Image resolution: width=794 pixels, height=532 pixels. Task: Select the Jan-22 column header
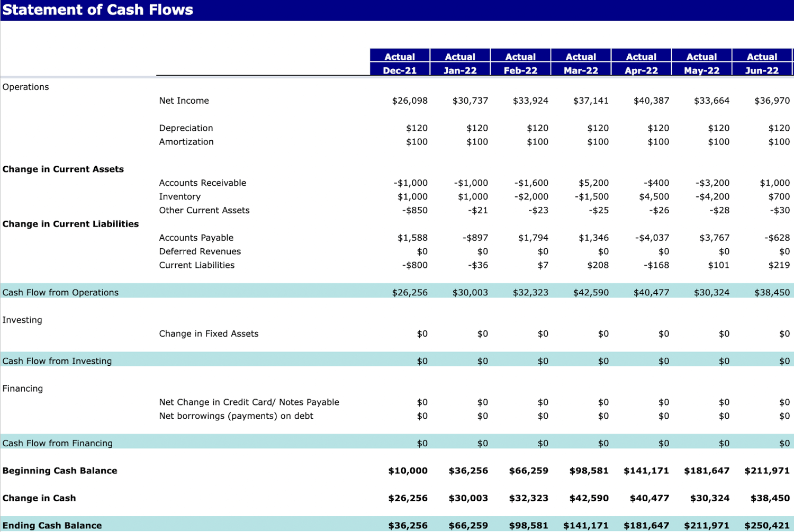pos(460,69)
